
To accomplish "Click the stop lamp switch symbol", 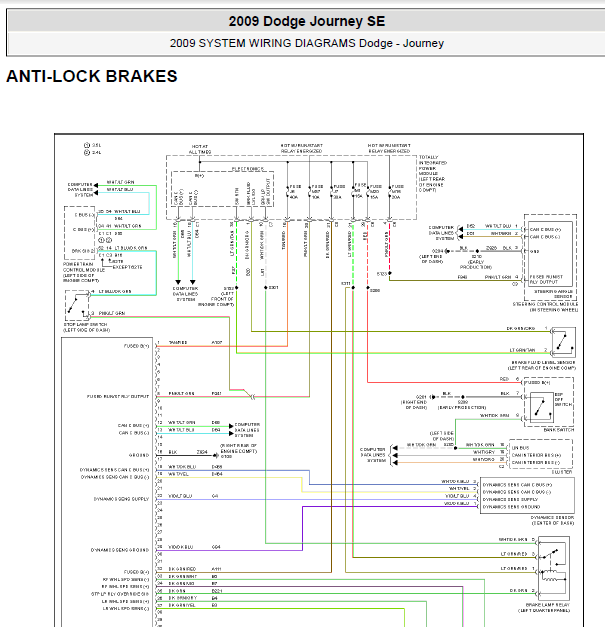I will pos(77,306).
